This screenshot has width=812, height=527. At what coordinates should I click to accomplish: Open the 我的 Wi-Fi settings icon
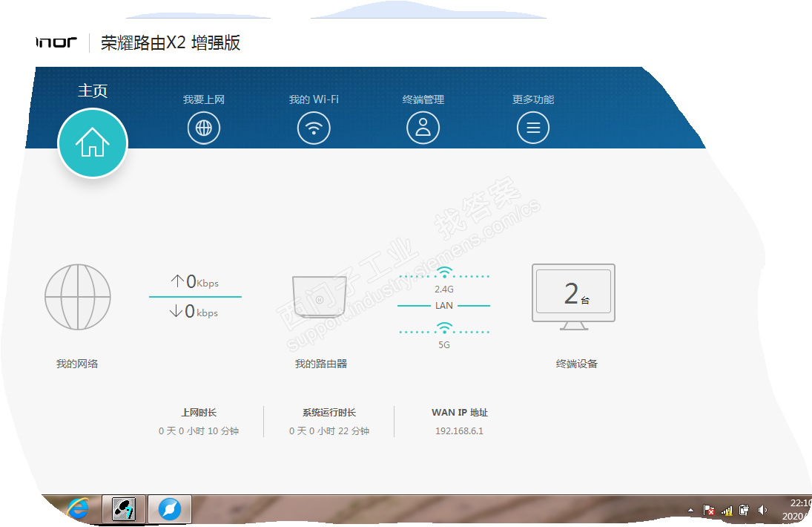(x=314, y=128)
